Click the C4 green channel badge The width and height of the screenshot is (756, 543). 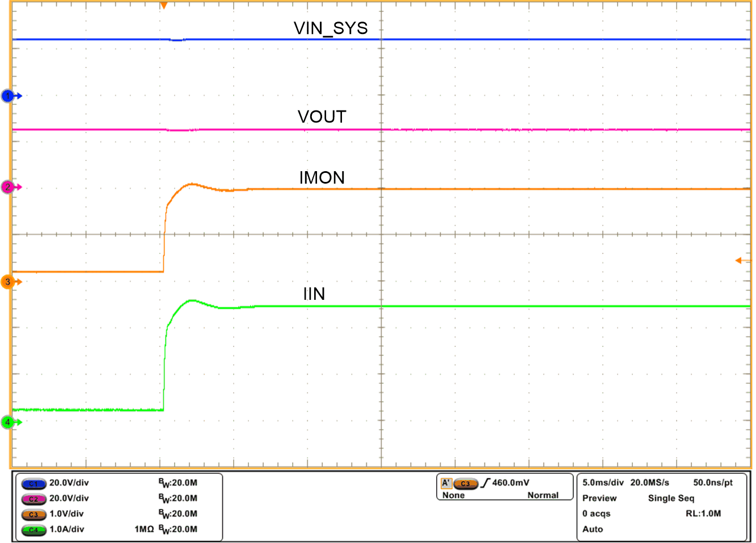(33, 530)
